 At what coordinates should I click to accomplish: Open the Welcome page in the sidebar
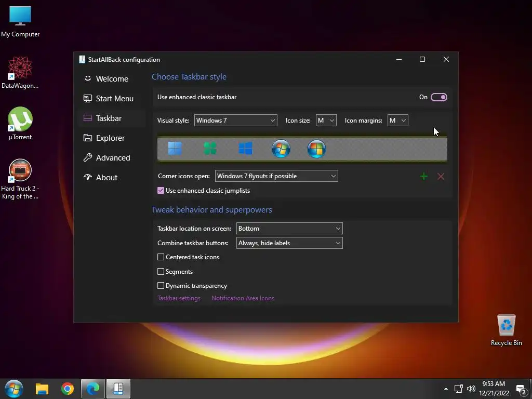coord(112,79)
